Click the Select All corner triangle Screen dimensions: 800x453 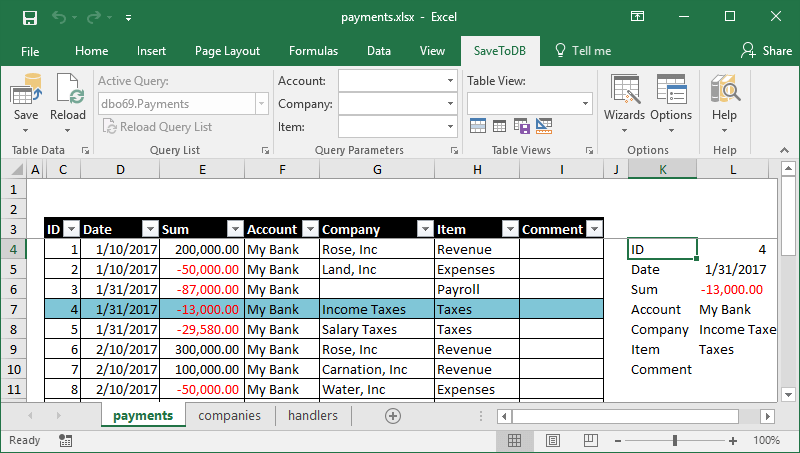pos(16,169)
